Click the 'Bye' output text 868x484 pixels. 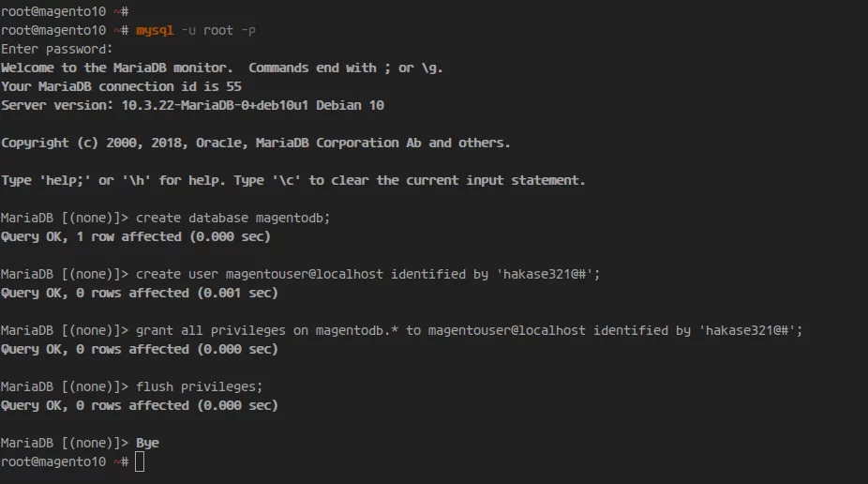pos(147,443)
